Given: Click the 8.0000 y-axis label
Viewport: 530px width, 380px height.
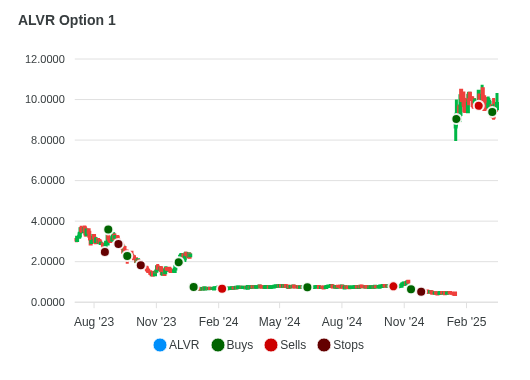Looking at the screenshot, I should (x=48, y=140).
